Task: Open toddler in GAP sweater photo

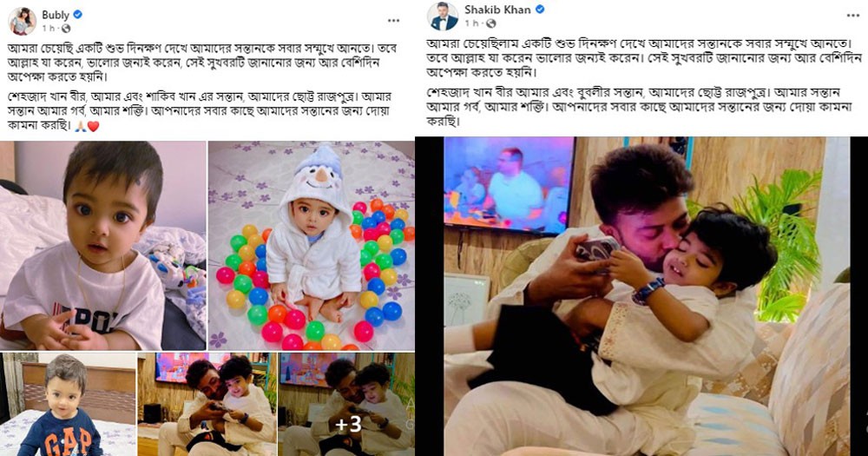Action: pyautogui.click(x=68, y=404)
